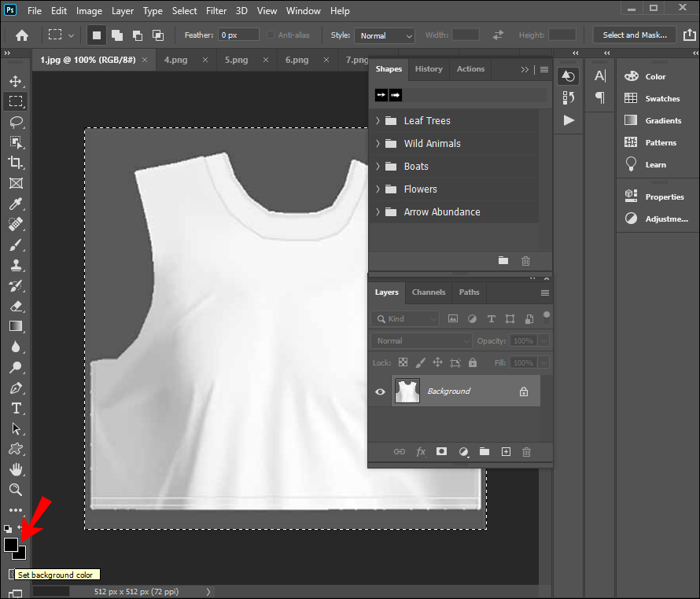Image resolution: width=700 pixels, height=599 pixels.
Task: Switch to the Channels tab
Action: pos(429,292)
